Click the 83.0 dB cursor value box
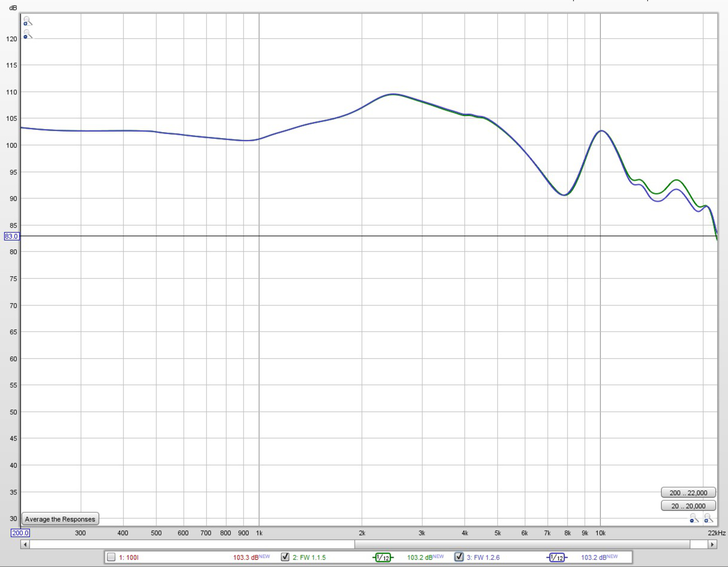728x567 pixels. click(11, 236)
